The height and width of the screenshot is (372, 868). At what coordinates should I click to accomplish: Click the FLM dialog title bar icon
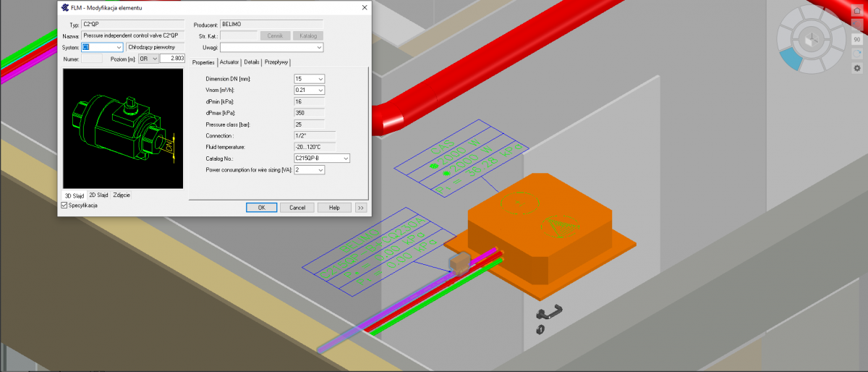pos(64,8)
